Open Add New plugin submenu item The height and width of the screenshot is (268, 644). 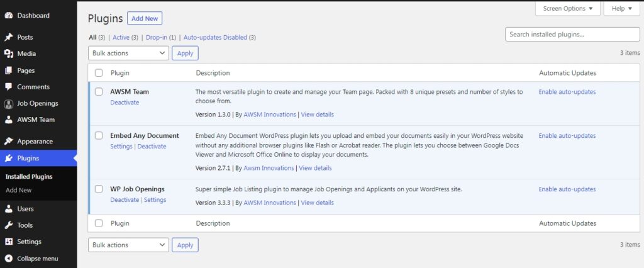tap(18, 191)
